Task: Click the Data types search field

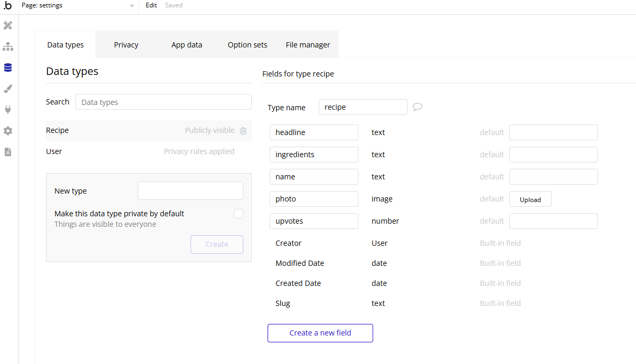Action: pos(164,102)
